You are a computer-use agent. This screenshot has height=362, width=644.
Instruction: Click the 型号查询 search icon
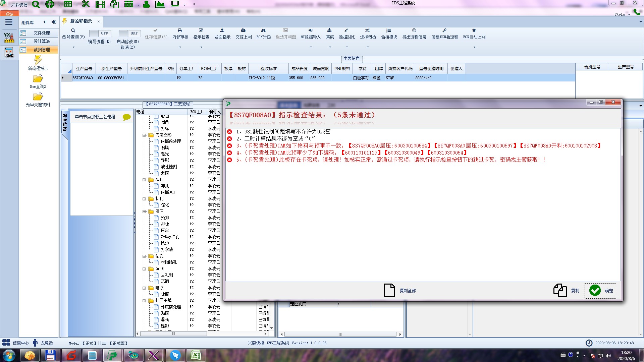point(73,31)
